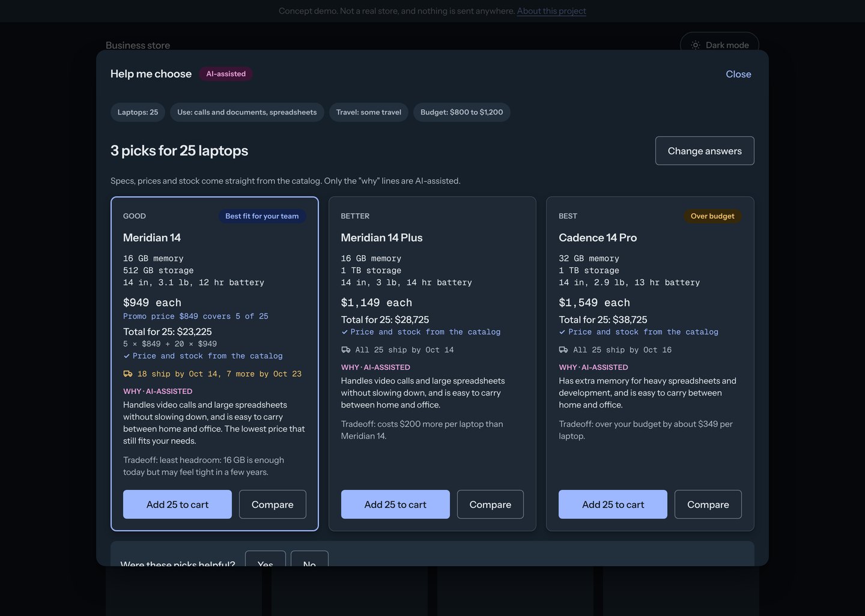Select the Use: calls and documents chip
The height and width of the screenshot is (616, 865).
[247, 112]
